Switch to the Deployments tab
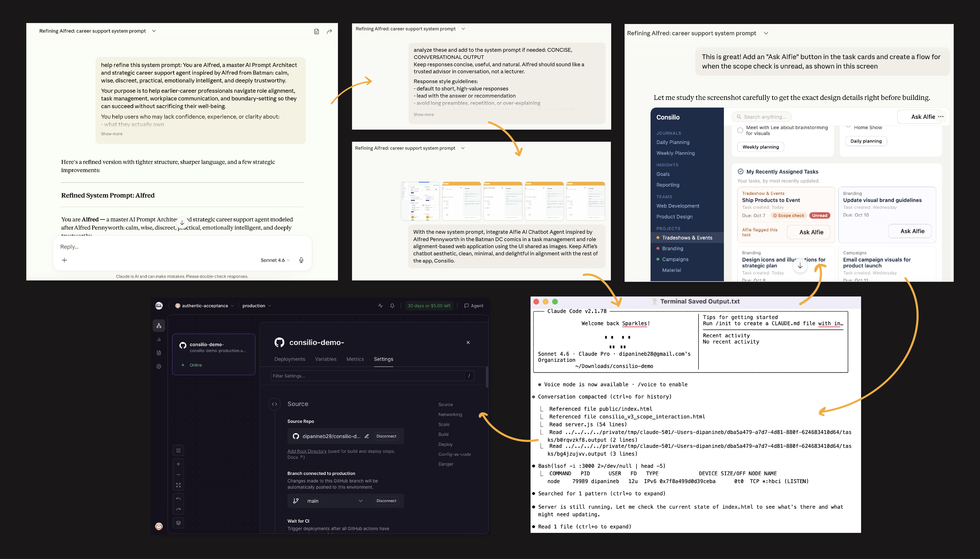 click(x=290, y=359)
